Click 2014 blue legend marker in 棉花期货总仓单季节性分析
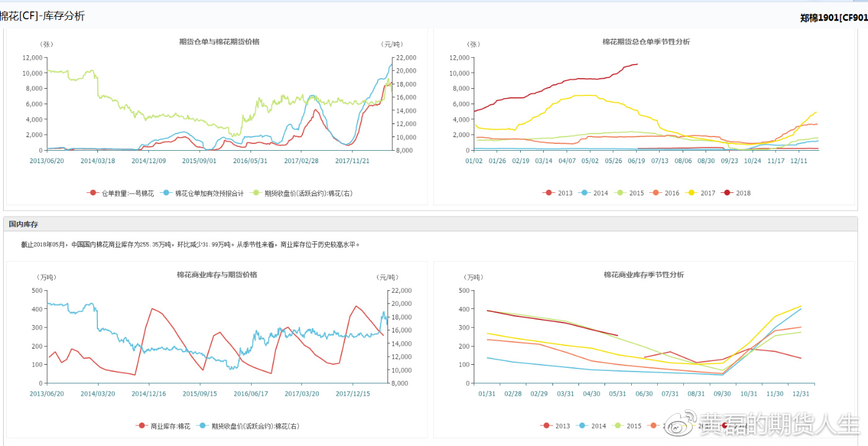868x446 pixels. pyautogui.click(x=584, y=193)
